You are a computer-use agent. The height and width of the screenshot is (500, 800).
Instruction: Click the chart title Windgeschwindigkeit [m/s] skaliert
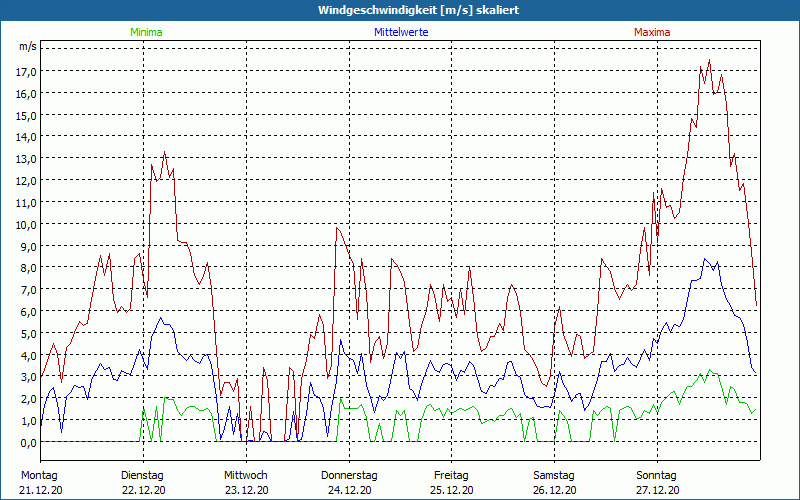point(418,10)
